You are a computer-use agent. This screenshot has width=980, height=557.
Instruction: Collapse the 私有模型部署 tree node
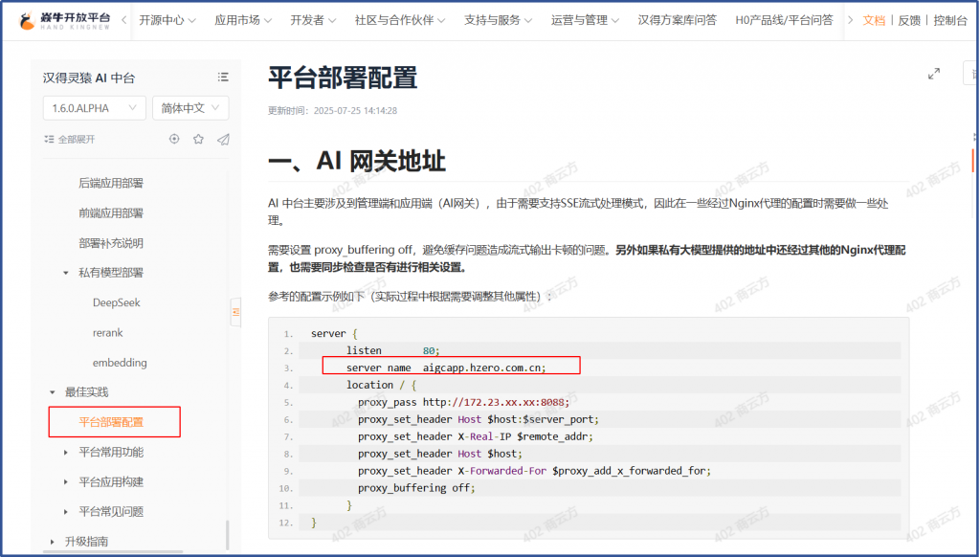(x=66, y=273)
